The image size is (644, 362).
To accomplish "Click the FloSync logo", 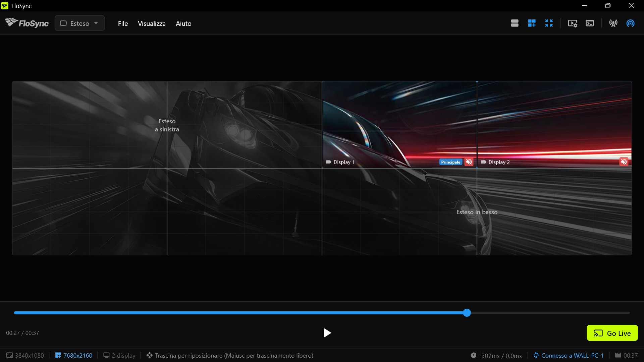I will tap(27, 23).
